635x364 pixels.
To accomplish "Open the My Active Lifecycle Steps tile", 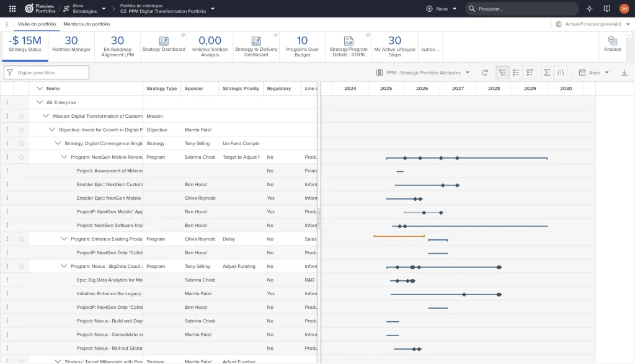I will click(395, 47).
